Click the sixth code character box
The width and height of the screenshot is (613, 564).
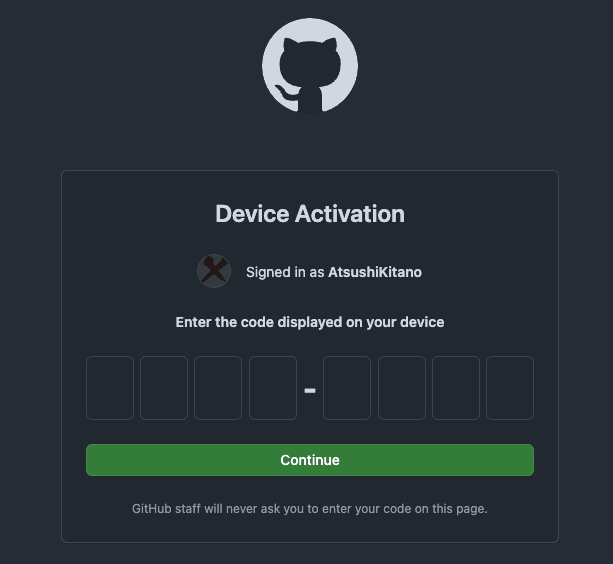(x=402, y=388)
